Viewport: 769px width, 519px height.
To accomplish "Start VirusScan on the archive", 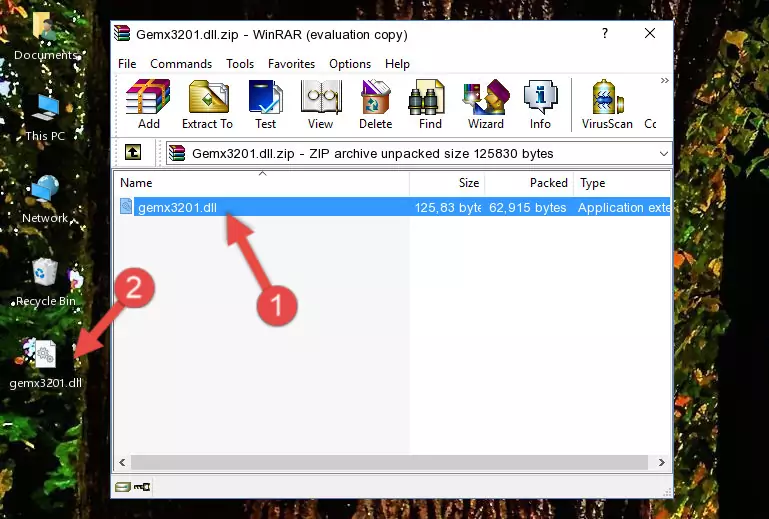I will [607, 104].
